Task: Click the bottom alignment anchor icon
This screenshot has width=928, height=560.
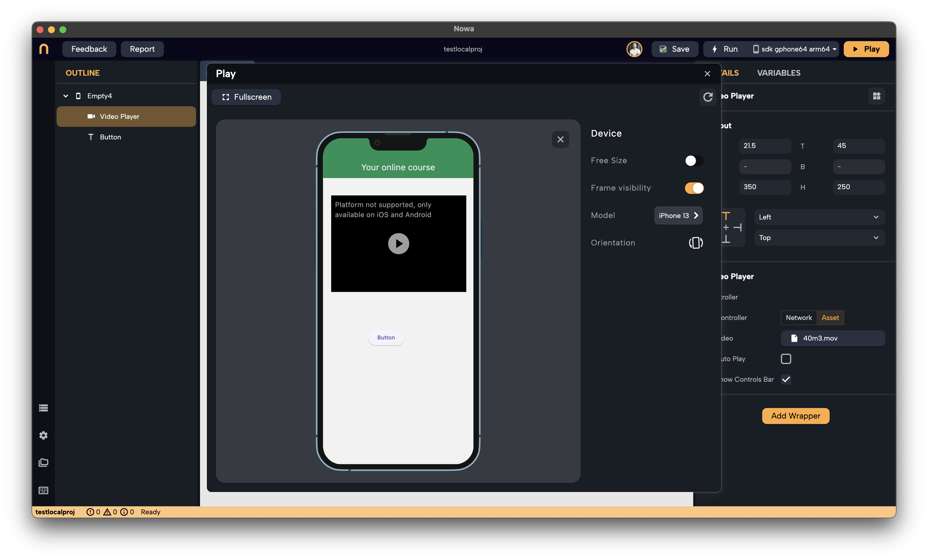Action: (x=726, y=239)
